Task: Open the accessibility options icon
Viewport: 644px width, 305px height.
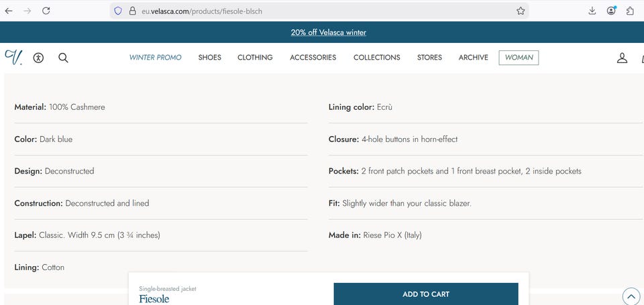Action: coord(38,58)
